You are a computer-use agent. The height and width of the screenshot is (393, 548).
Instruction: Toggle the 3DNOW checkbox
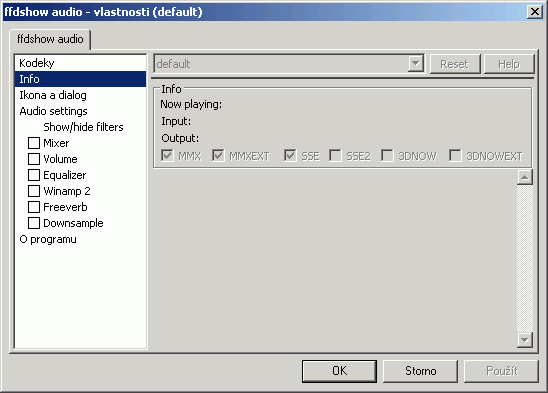(387, 156)
